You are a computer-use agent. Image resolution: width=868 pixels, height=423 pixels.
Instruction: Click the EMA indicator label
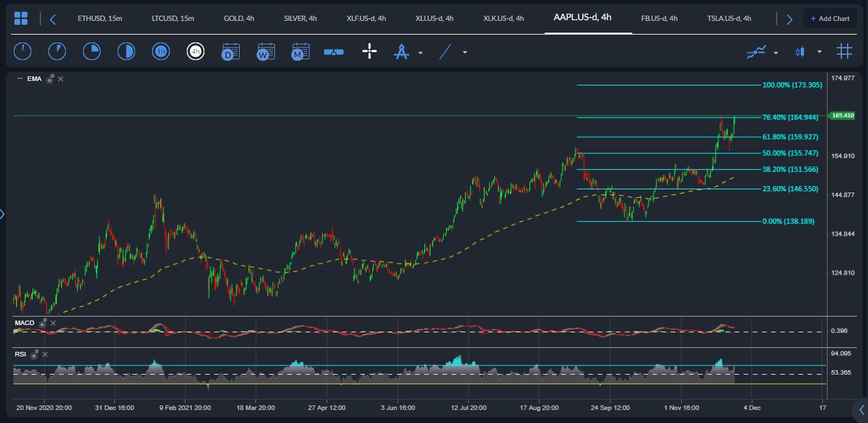tap(35, 79)
